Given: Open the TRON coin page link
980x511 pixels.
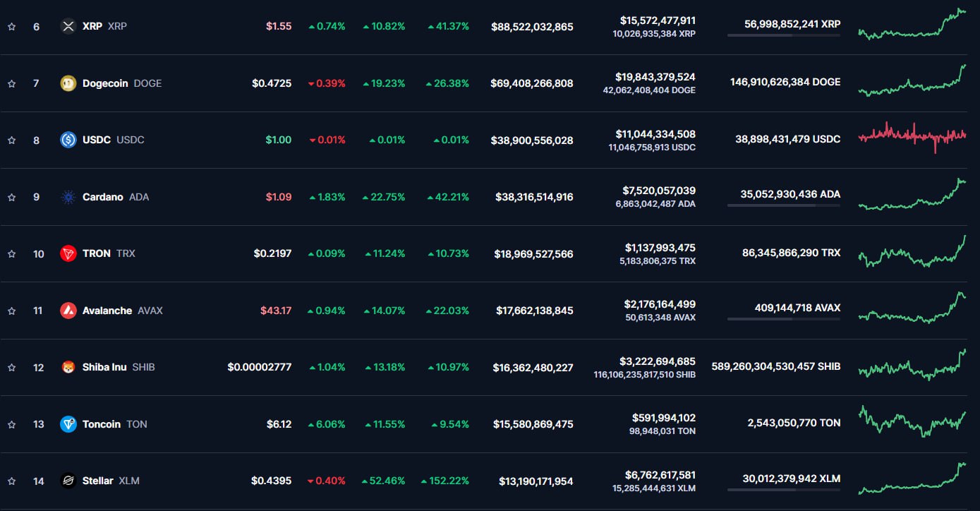Looking at the screenshot, I should tap(109, 253).
